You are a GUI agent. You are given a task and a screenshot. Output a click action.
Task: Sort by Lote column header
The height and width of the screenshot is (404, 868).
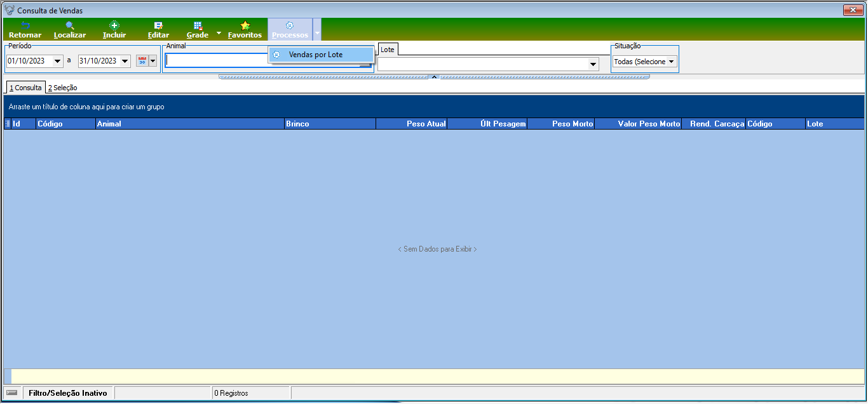coord(834,124)
